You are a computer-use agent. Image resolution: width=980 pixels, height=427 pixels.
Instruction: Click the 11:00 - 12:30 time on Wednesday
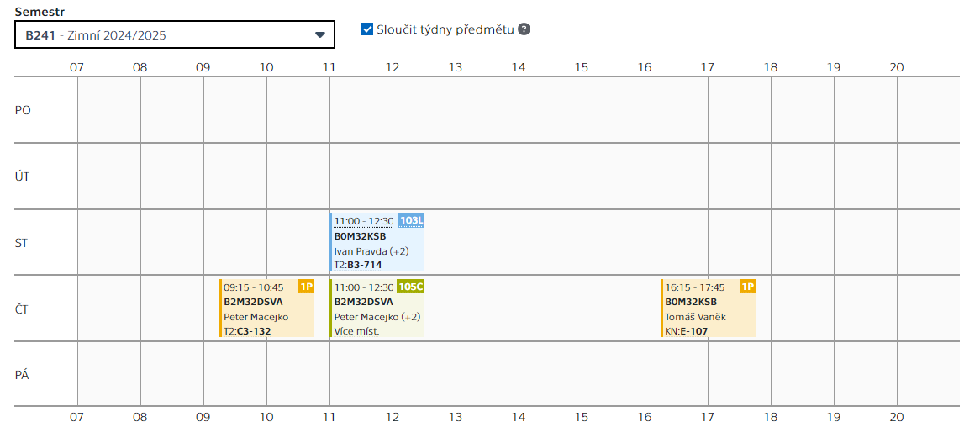point(364,221)
